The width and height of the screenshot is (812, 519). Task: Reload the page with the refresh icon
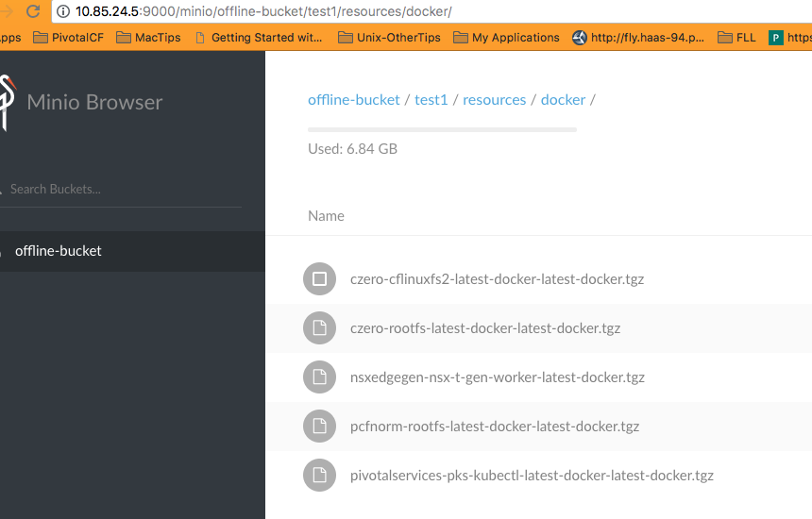33,11
